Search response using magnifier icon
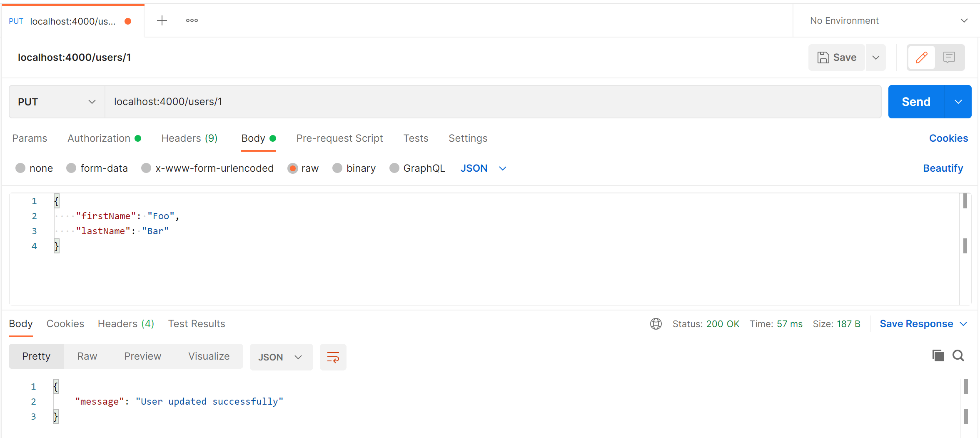 click(x=958, y=355)
